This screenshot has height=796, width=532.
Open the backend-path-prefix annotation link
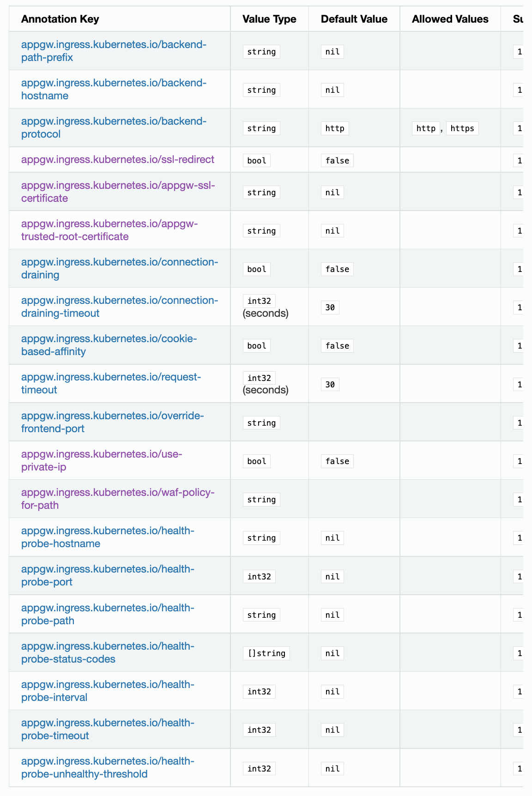[x=114, y=51]
